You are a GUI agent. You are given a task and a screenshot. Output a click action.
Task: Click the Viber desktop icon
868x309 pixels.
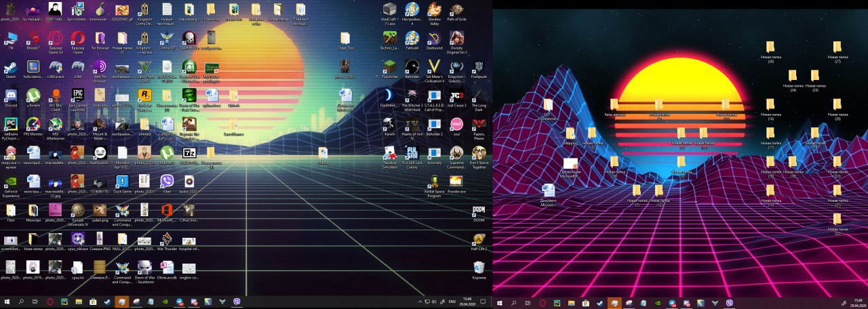pyautogui.click(x=167, y=184)
